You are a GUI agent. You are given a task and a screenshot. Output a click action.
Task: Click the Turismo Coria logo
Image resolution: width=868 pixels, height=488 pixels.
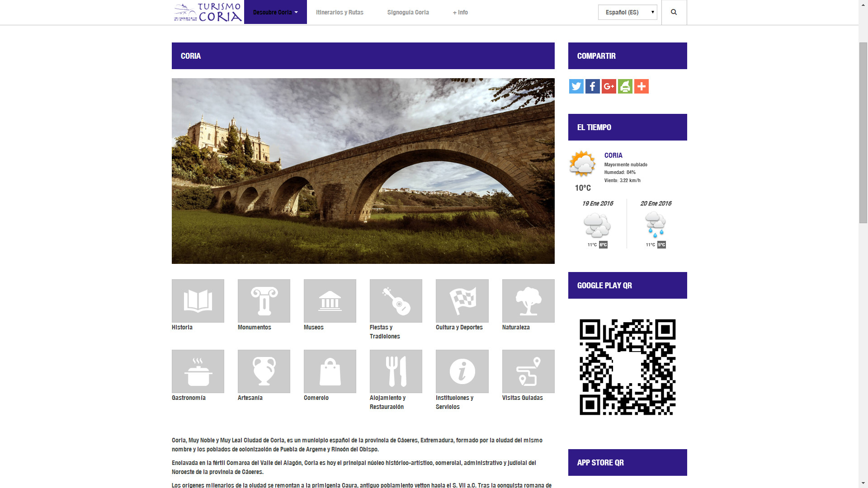[208, 12]
